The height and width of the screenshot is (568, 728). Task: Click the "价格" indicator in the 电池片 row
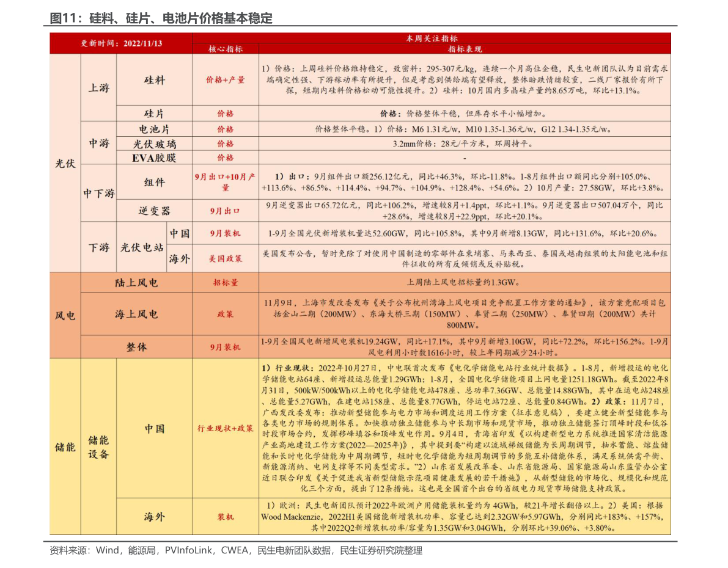pos(225,129)
